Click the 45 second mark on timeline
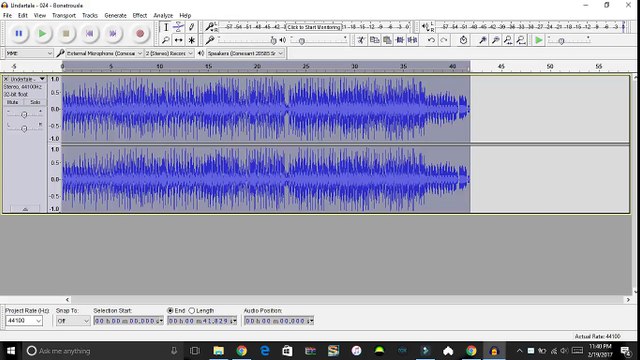 pyautogui.click(x=501, y=66)
